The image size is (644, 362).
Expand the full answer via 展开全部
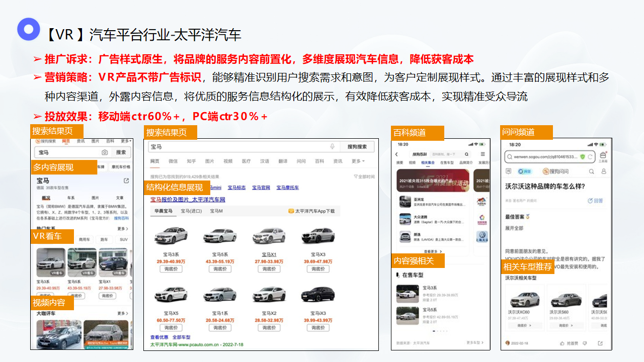[x=515, y=228]
